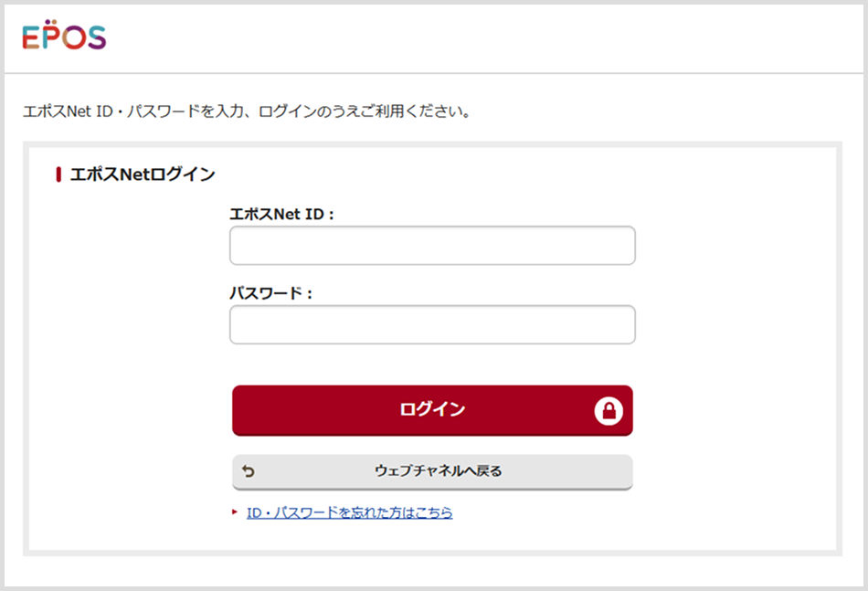The height and width of the screenshot is (591, 868).
Task: Click the red triangle bullet beside forgot link
Action: 235,512
